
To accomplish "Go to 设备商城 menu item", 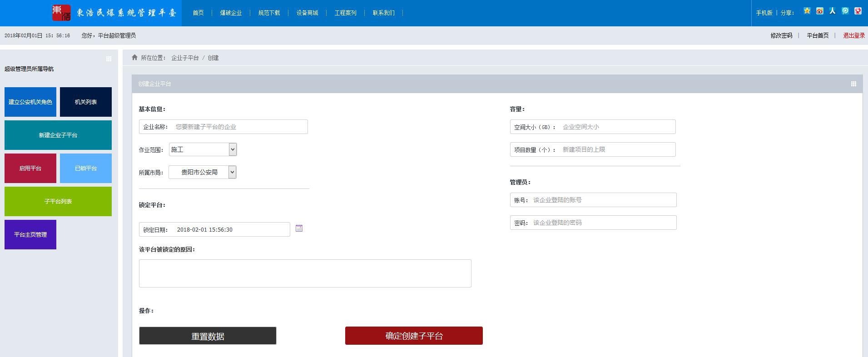I will [x=307, y=13].
